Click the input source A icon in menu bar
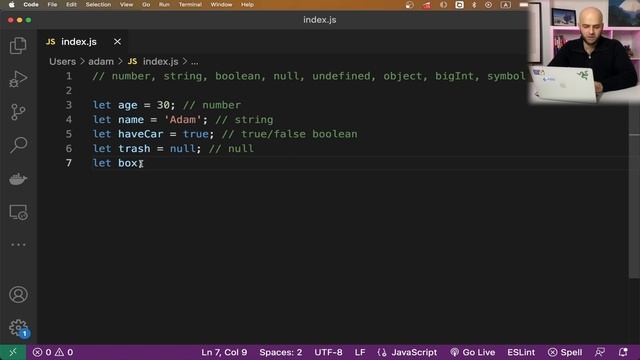The width and height of the screenshot is (640, 360). tap(506, 5)
